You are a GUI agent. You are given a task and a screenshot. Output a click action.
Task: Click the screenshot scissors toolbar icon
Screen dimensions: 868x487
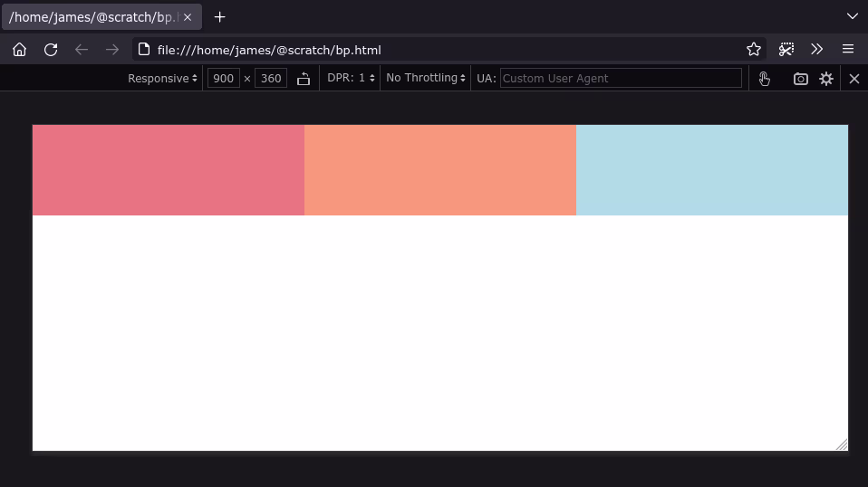[786, 50]
